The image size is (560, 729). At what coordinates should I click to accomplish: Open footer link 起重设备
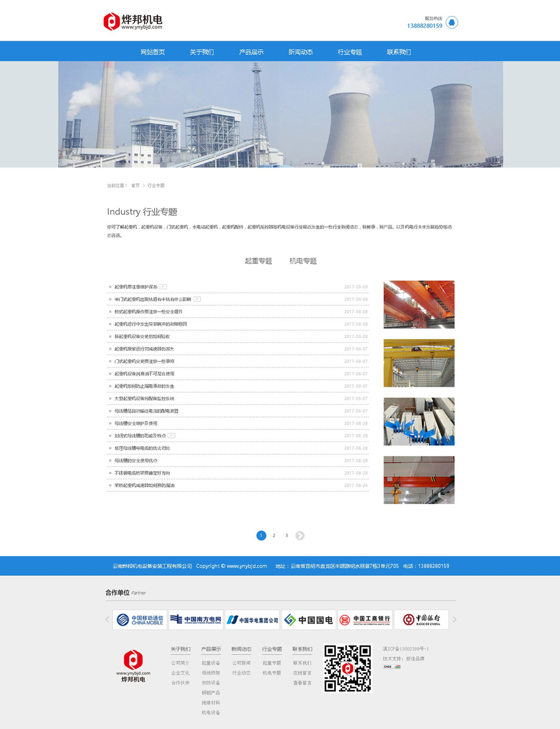(x=210, y=663)
